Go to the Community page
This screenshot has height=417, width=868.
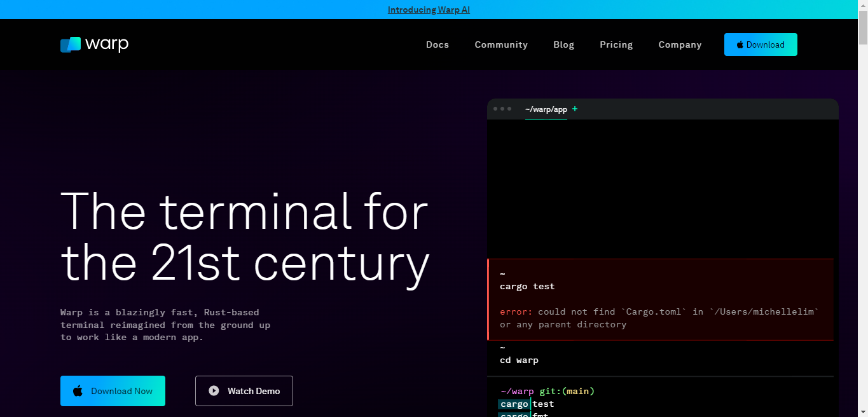(x=501, y=44)
